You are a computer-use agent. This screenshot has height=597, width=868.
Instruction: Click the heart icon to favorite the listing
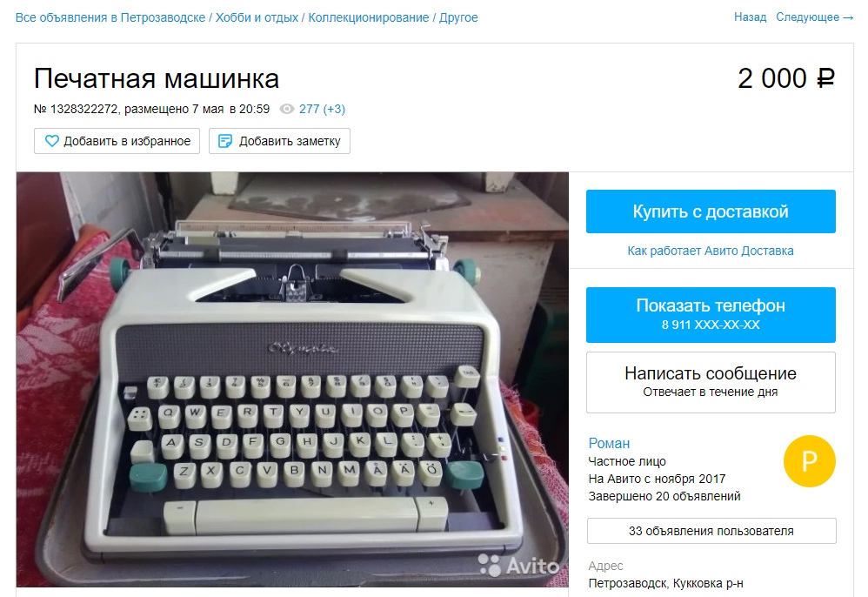tap(51, 141)
